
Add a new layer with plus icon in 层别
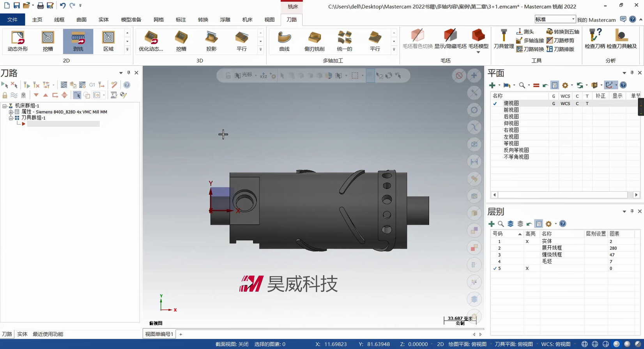pos(492,224)
